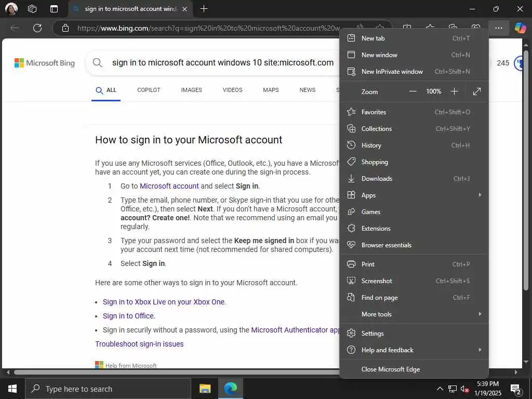Decrease zoom with the minus button

(413, 91)
